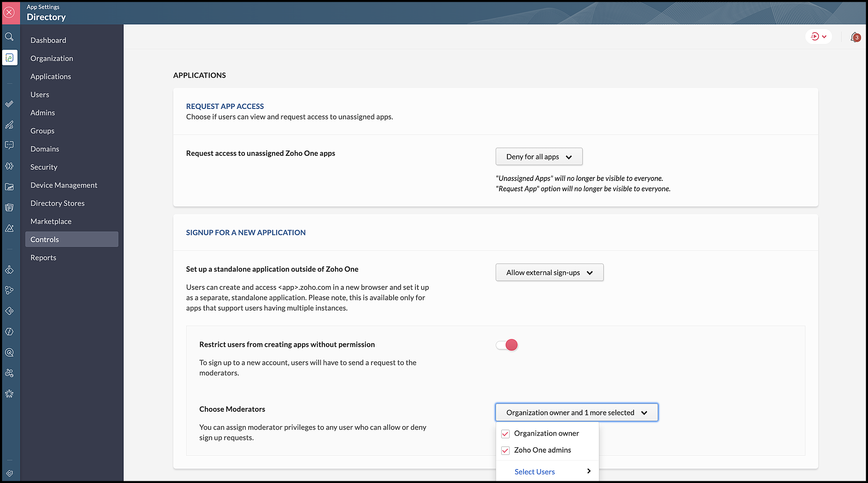This screenshot has width=868, height=483.
Task: Click Select Users link in moderators list
Action: [535, 472]
